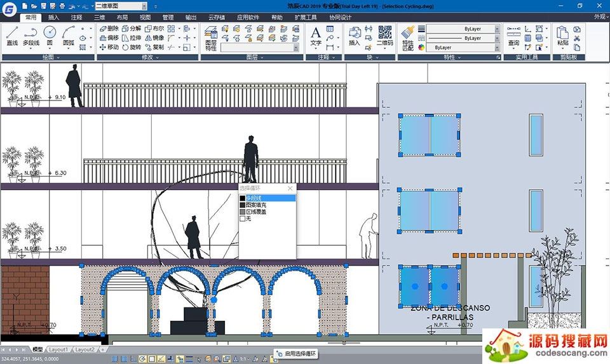The width and height of the screenshot is (610, 364).
Task: Click the 删除 (Erase) button
Action: pyautogui.click(x=109, y=29)
